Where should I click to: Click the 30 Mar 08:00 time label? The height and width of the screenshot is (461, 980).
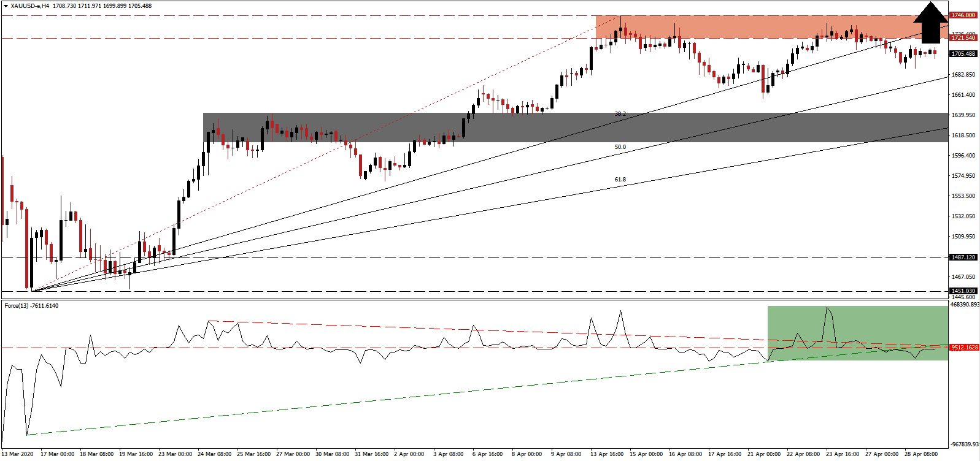pyautogui.click(x=333, y=454)
